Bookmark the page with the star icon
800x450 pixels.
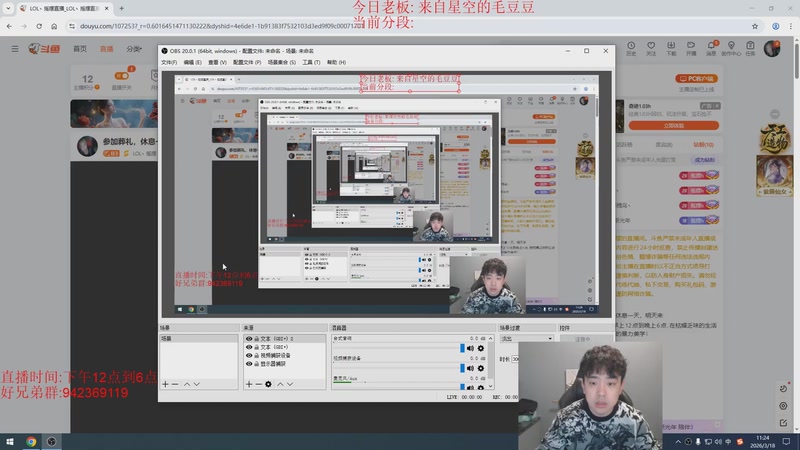coord(755,26)
